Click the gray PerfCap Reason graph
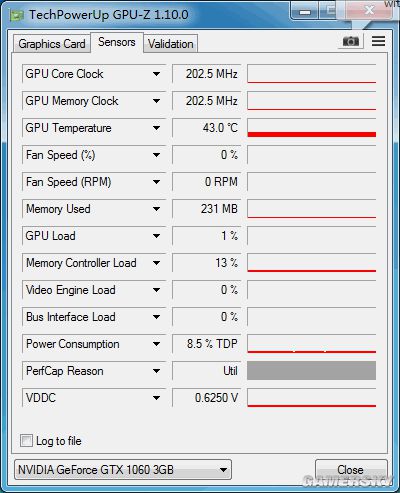Screen dimensions: 400x493 pyautogui.click(x=311, y=370)
